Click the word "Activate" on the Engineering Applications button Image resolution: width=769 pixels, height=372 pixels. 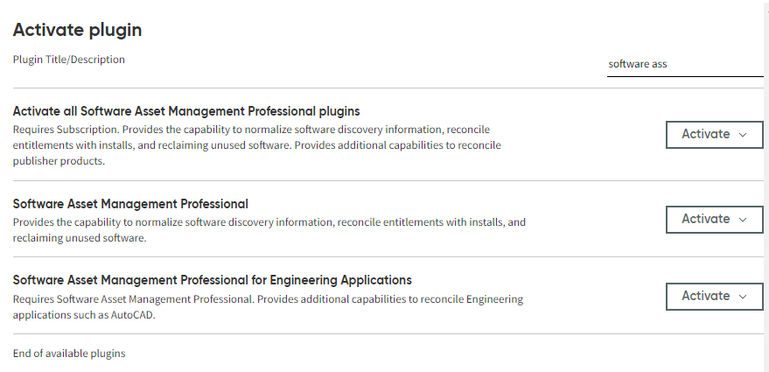point(706,296)
